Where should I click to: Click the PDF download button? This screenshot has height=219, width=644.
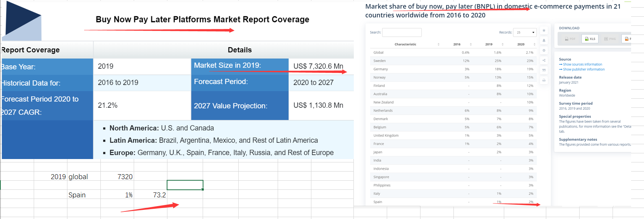coord(570,39)
